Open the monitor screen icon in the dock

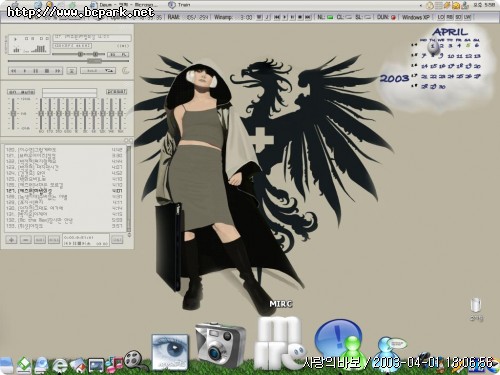(96, 366)
